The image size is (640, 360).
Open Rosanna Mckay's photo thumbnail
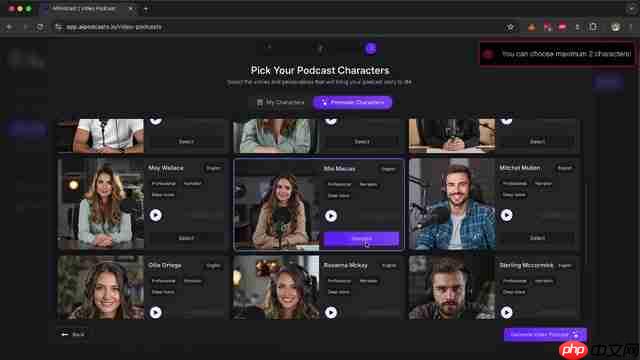[276, 288]
